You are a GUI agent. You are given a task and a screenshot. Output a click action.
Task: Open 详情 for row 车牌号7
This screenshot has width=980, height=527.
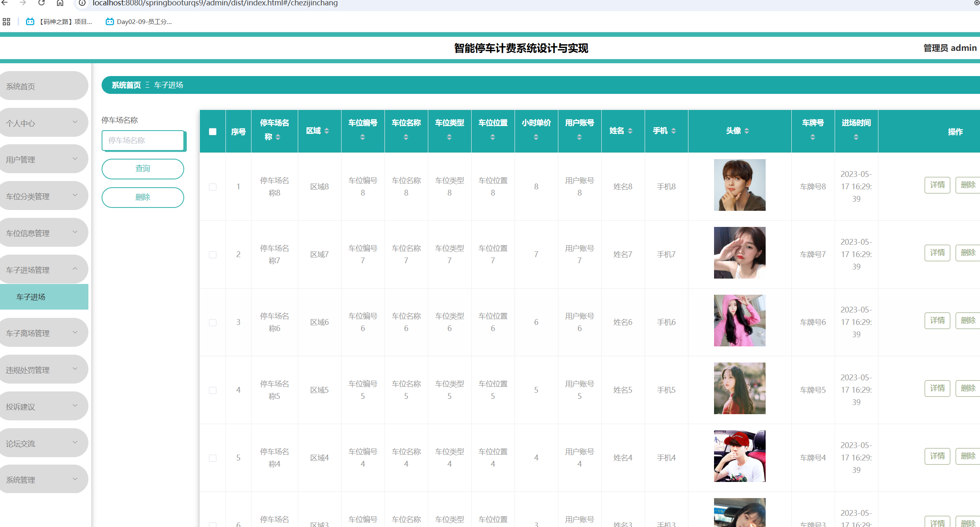point(937,253)
